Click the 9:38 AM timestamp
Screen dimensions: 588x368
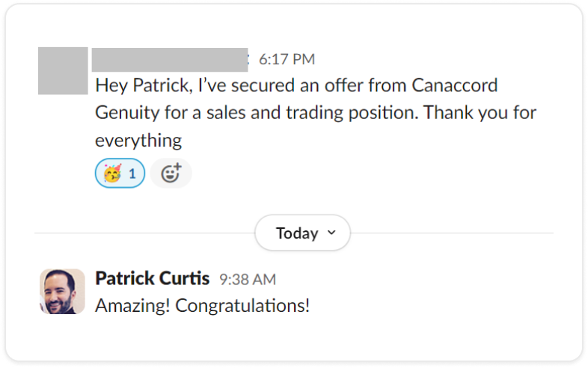[x=247, y=280]
